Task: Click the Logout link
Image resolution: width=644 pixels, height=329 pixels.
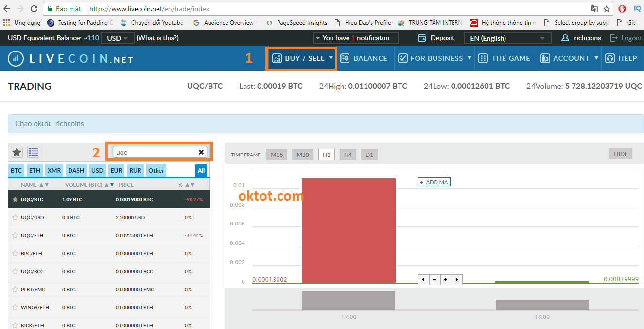Action: point(627,38)
